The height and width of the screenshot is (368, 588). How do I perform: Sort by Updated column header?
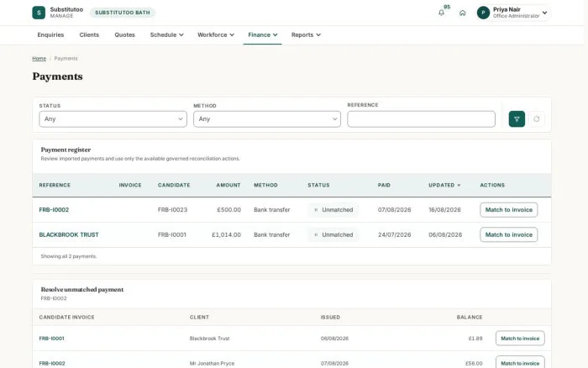point(444,186)
